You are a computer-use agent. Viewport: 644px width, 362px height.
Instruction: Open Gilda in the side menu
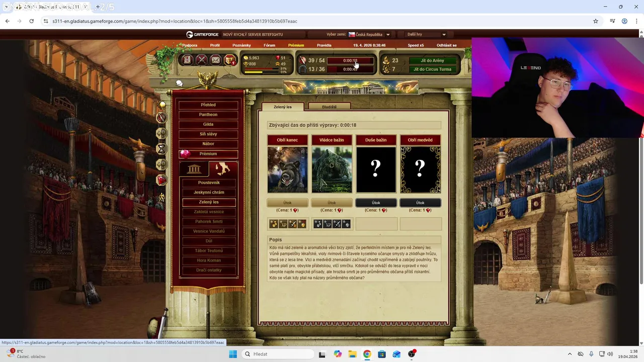point(208,124)
